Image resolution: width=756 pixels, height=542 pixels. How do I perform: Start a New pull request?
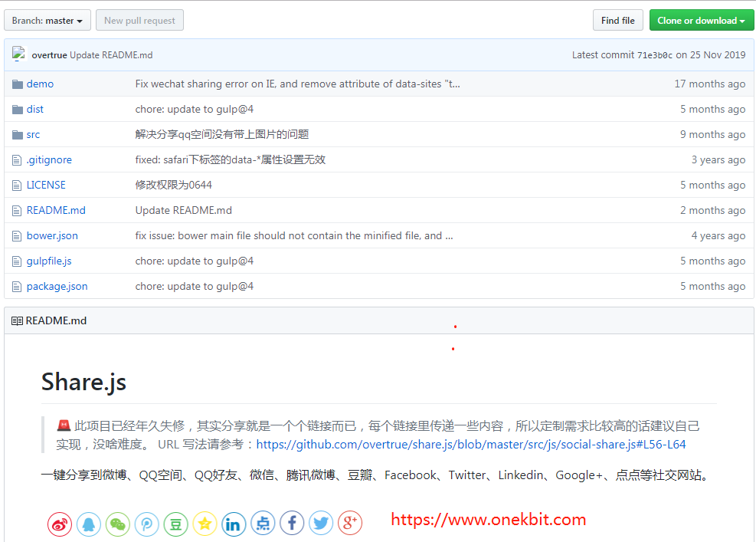pos(139,20)
